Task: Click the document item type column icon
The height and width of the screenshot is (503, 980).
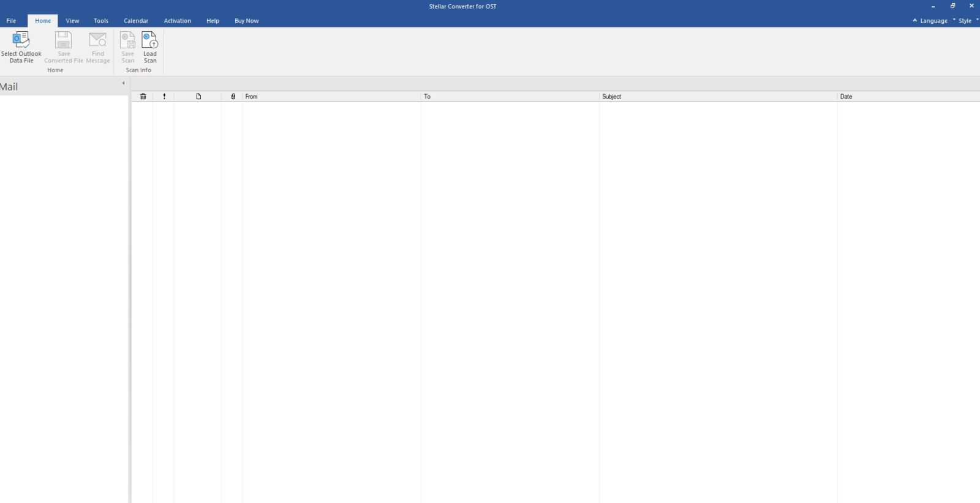Action: (198, 97)
